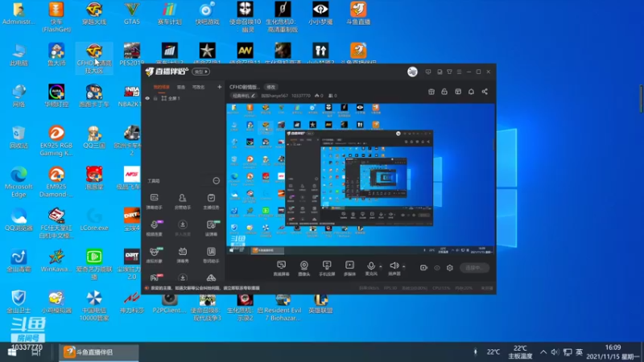This screenshot has height=362, width=644.
Task: Open PES2019 desktop shortcut
Action: (x=132, y=55)
